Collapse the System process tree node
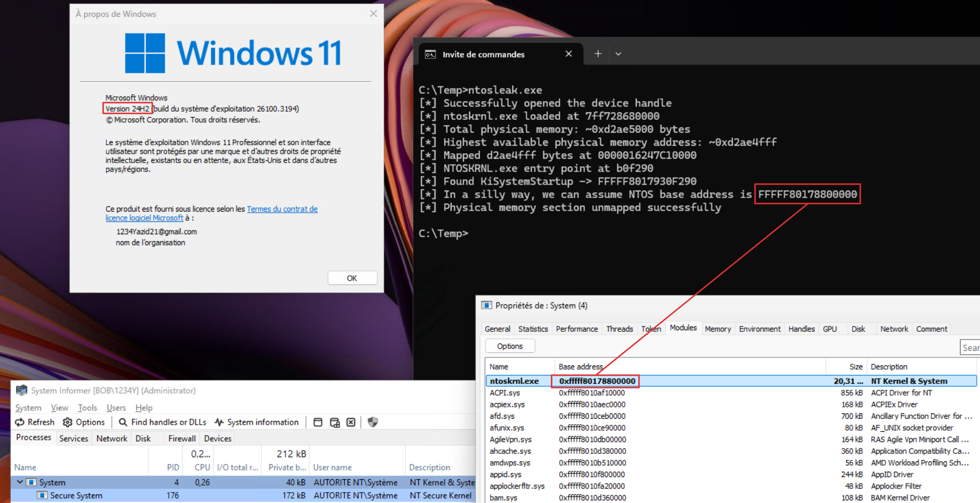Screen dimensions: 980x503 coord(20,481)
